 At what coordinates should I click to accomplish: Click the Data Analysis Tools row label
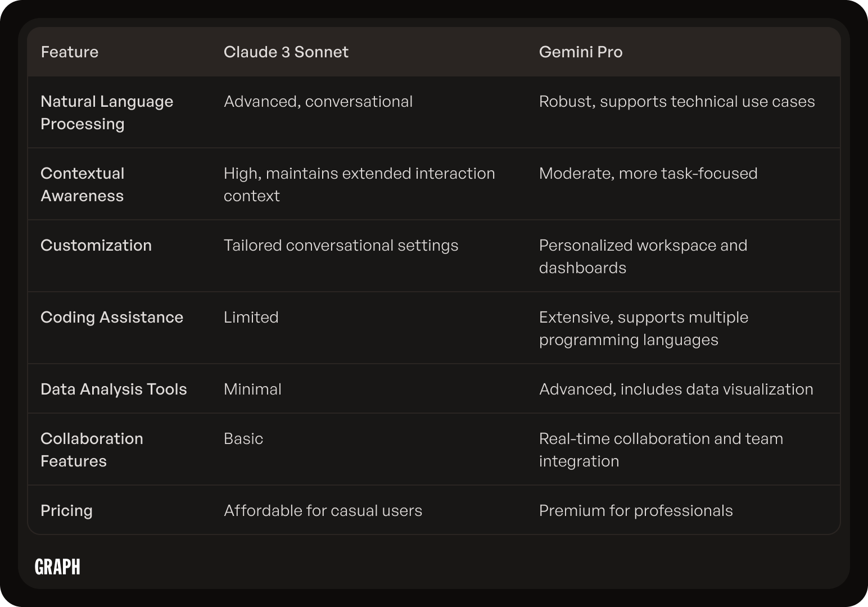pyautogui.click(x=114, y=389)
